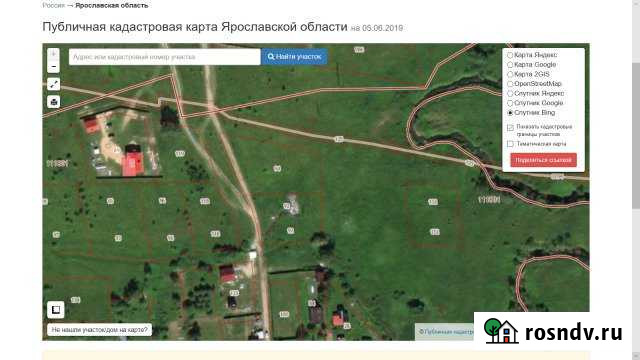640x360 pixels.
Task: Select the 'Спутник Bing' radio option
Action: tap(510, 113)
